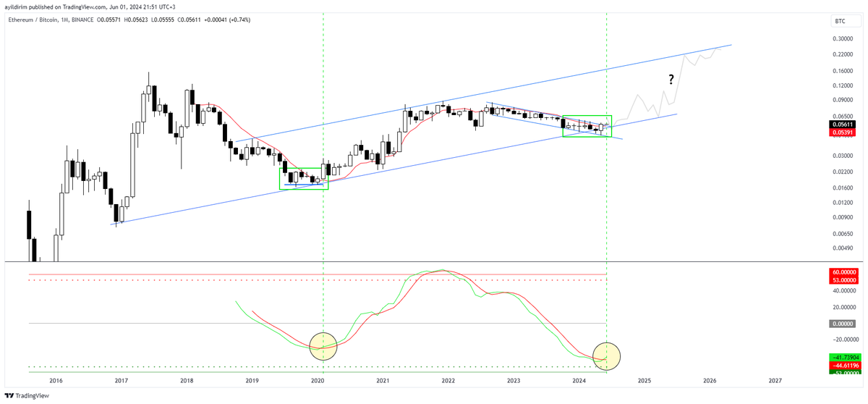
Task: Click the 2016 time axis label
Action: coord(55,379)
